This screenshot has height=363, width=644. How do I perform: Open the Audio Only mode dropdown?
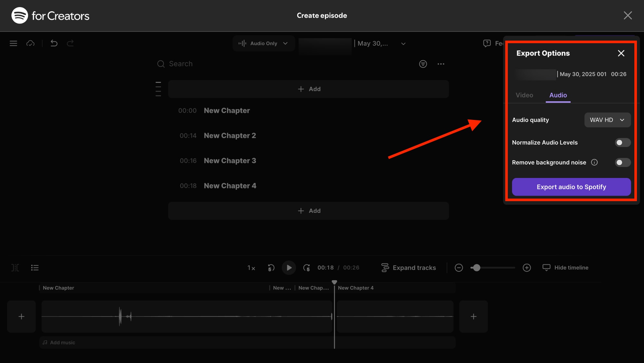(x=263, y=43)
